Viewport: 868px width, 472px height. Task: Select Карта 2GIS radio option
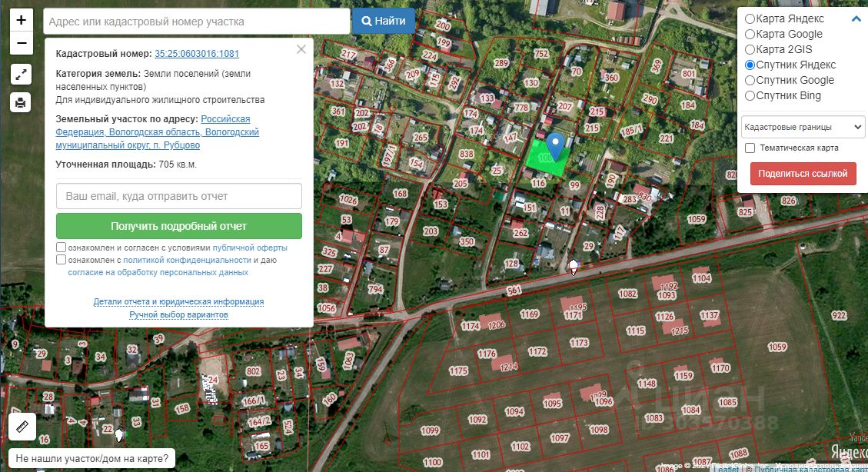(750, 50)
